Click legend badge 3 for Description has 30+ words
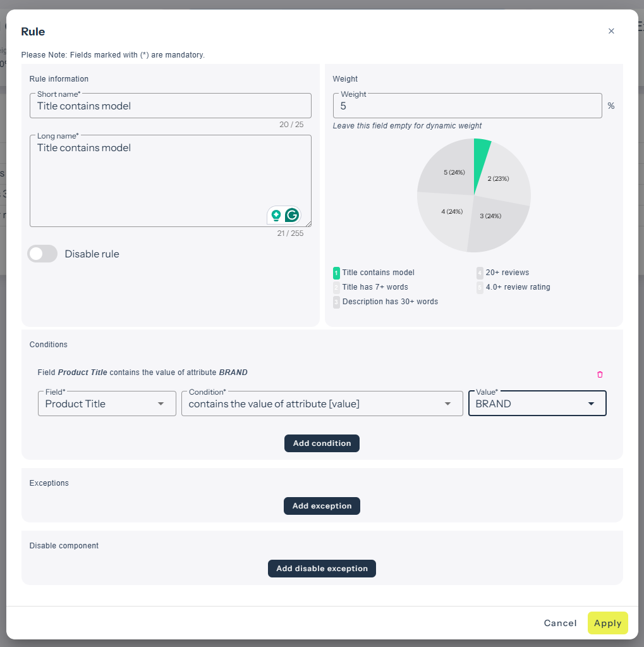Image resolution: width=644 pixels, height=647 pixels. [x=336, y=302]
